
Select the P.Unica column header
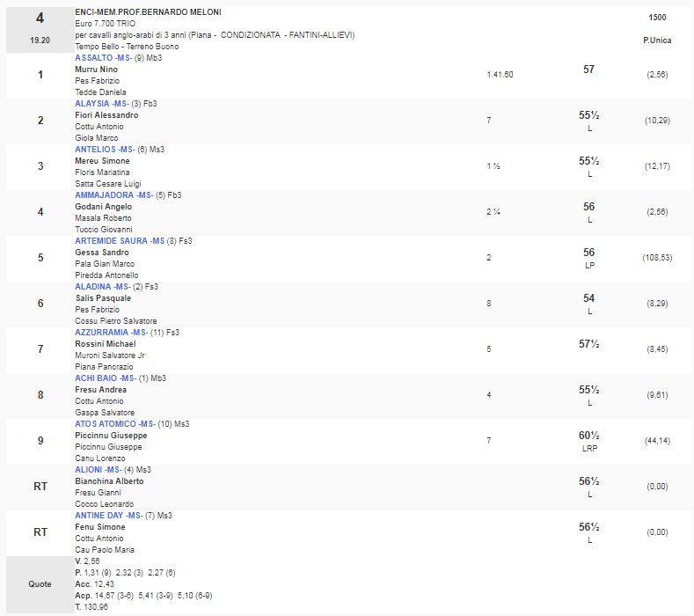click(x=656, y=41)
